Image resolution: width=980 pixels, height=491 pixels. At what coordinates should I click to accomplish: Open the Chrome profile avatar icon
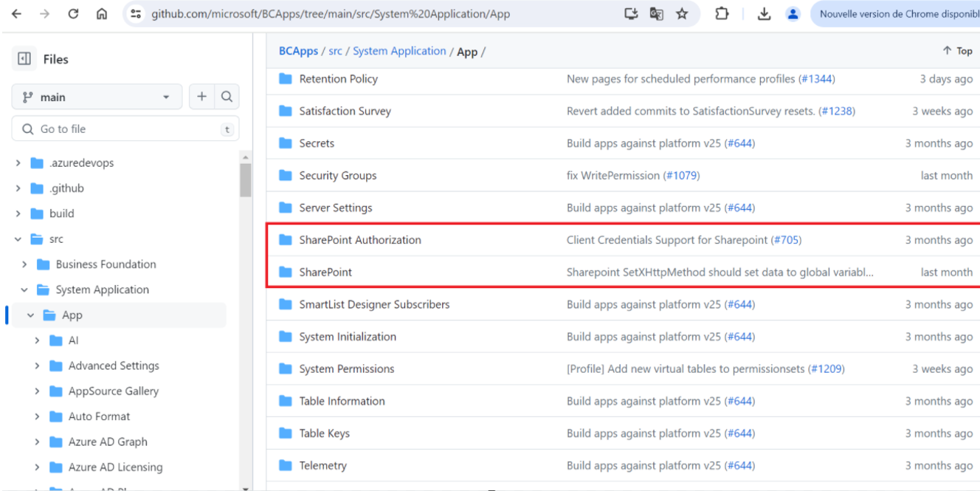pos(793,14)
